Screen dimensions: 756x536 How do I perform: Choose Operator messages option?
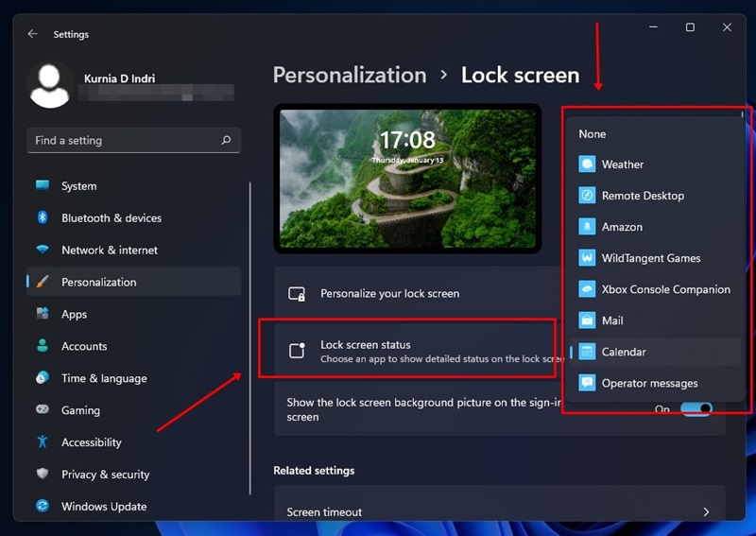click(654, 383)
